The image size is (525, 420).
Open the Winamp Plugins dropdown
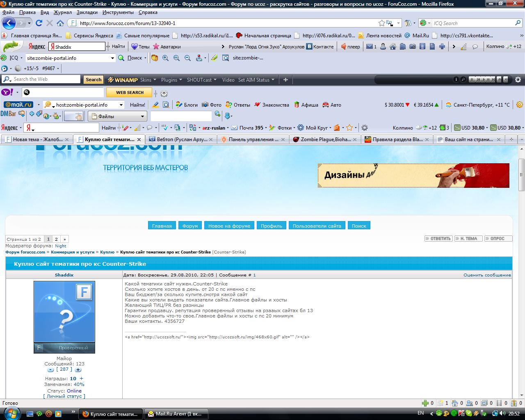[171, 80]
